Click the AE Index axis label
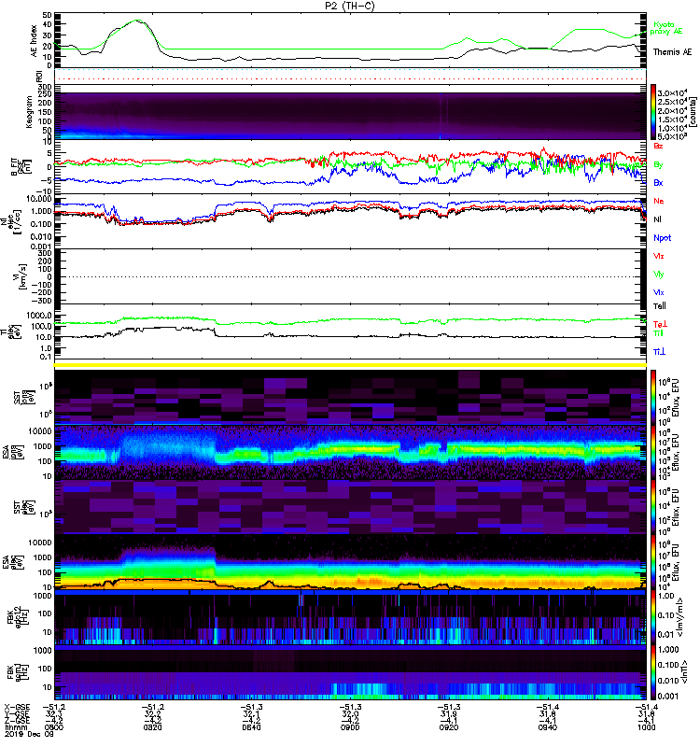This screenshot has width=700, height=747. pyautogui.click(x=34, y=41)
